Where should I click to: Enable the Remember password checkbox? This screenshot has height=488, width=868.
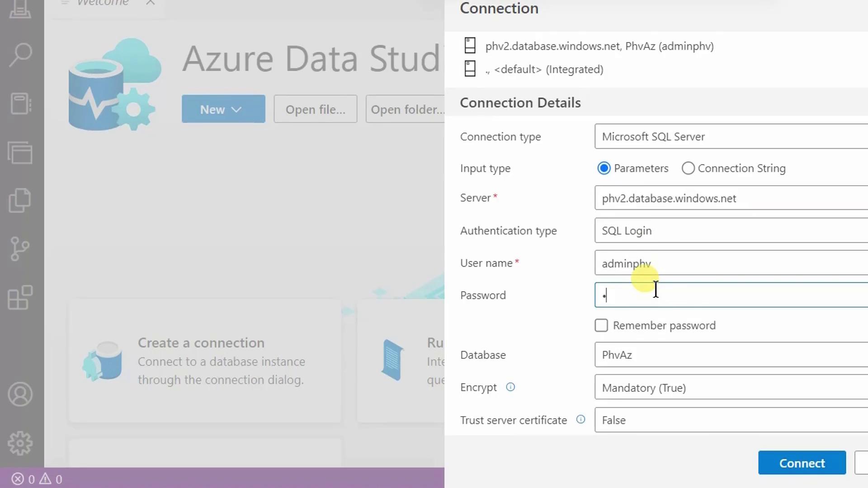click(x=601, y=325)
